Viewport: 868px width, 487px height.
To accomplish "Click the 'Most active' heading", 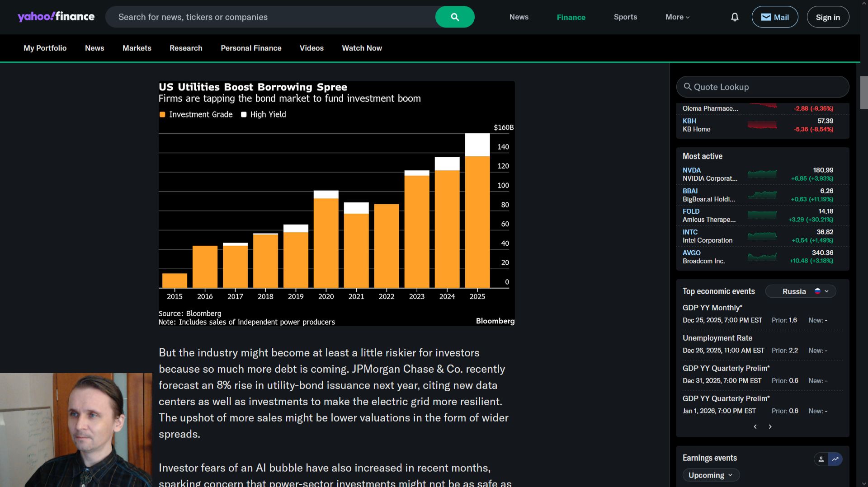I will pyautogui.click(x=702, y=156).
